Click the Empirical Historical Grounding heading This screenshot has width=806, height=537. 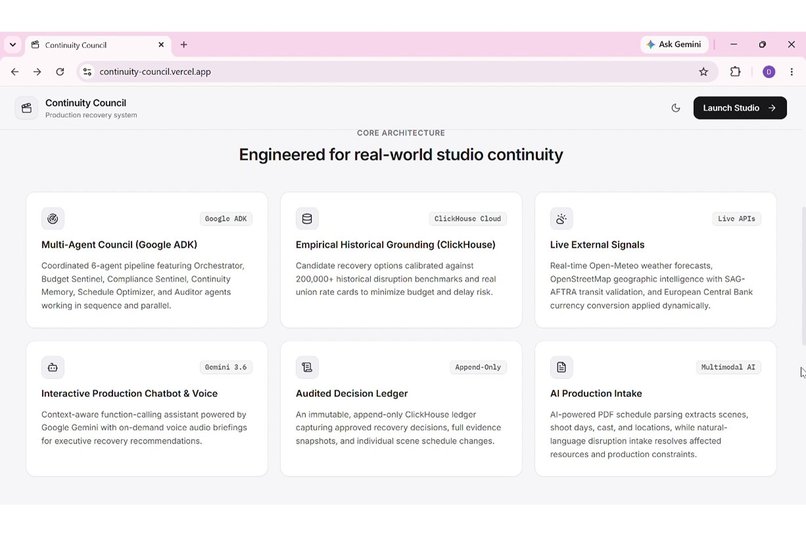pyautogui.click(x=395, y=245)
